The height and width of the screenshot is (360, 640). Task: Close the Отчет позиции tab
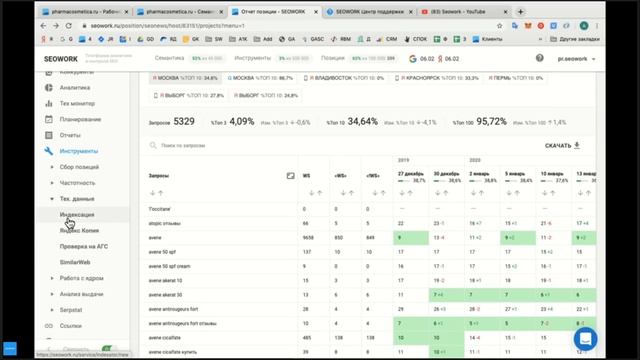pos(316,12)
